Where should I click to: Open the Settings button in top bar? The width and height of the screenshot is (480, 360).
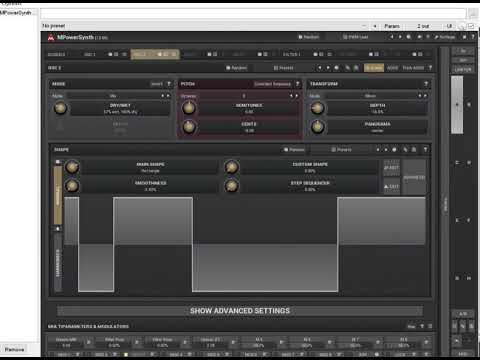click(x=445, y=37)
